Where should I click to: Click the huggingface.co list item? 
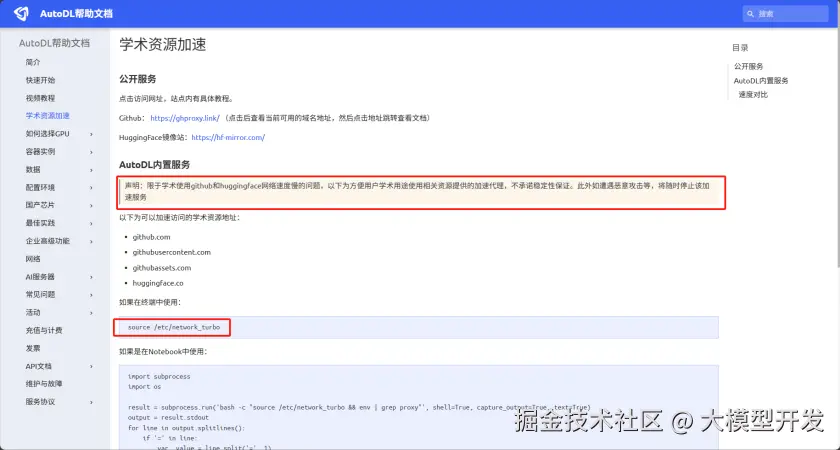pyautogui.click(x=158, y=283)
